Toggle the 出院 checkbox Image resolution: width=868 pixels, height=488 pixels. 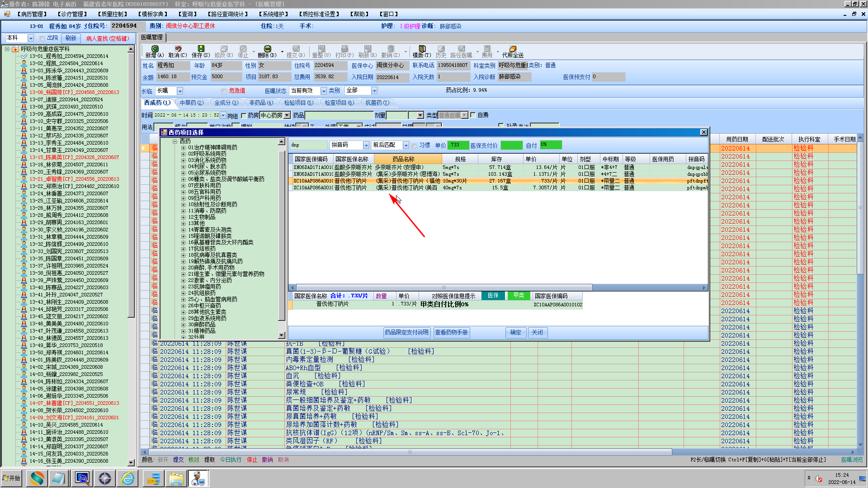click(42, 38)
